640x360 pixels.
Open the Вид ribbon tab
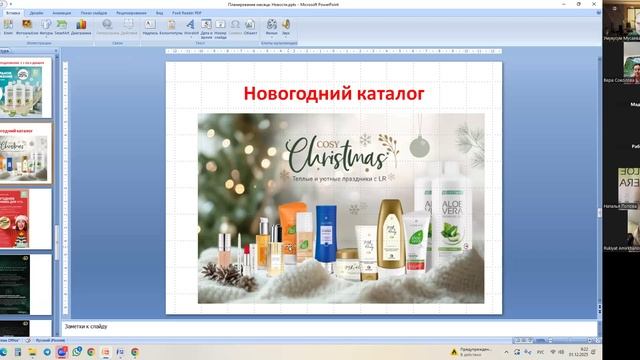(160, 13)
